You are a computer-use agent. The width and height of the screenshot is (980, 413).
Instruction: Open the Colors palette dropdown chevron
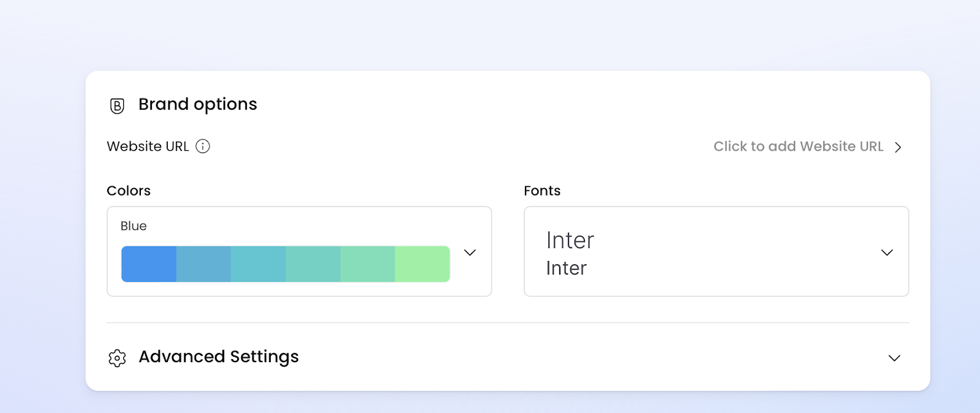[470, 252]
